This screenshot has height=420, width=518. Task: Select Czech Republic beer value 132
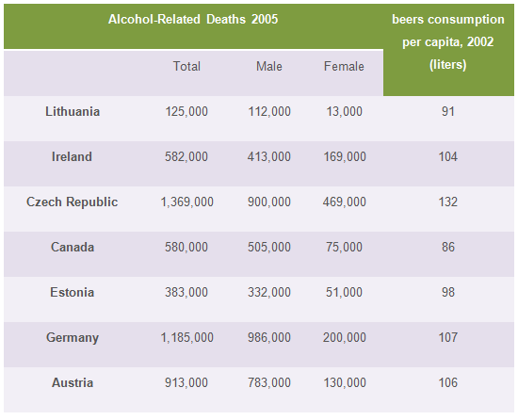coord(448,202)
